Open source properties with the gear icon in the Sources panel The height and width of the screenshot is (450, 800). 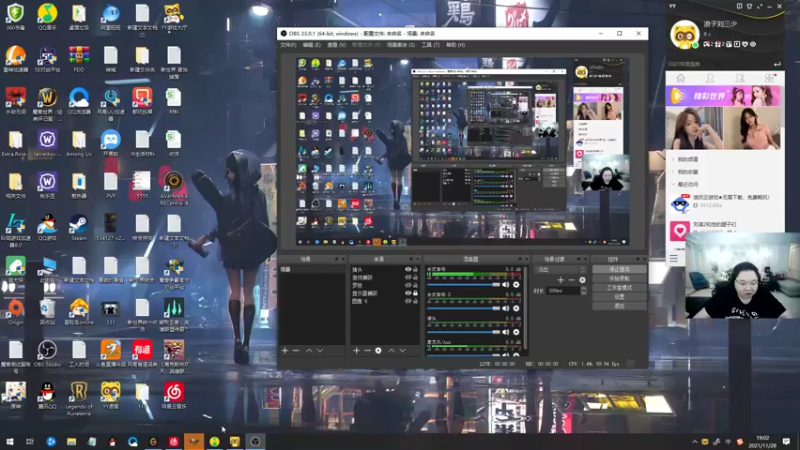(x=378, y=351)
